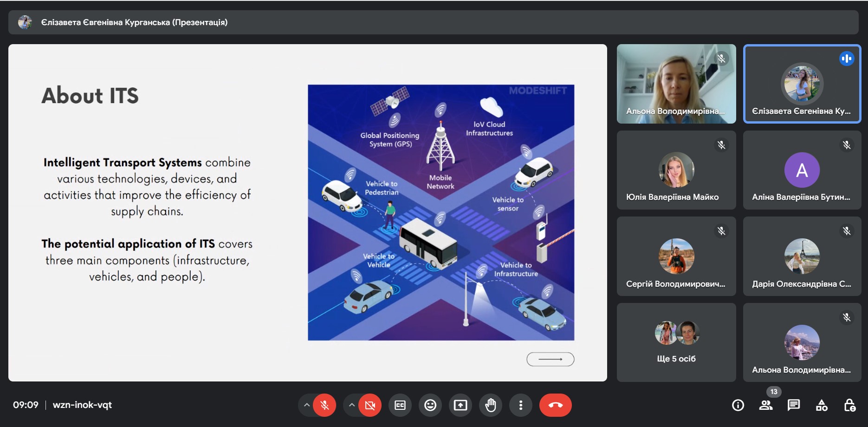Expand audio settings arrow
868x427 pixels.
click(306, 405)
